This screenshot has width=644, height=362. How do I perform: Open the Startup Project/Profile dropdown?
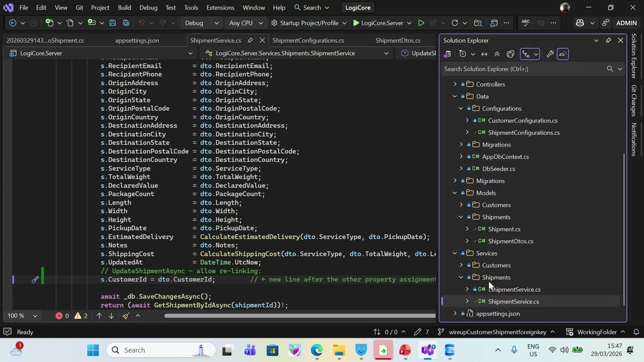pyautogui.click(x=309, y=23)
